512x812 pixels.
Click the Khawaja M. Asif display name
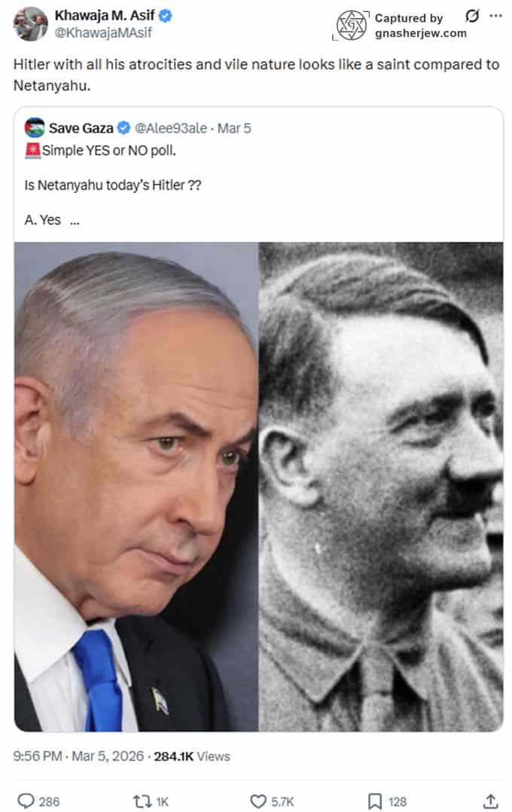point(105,16)
